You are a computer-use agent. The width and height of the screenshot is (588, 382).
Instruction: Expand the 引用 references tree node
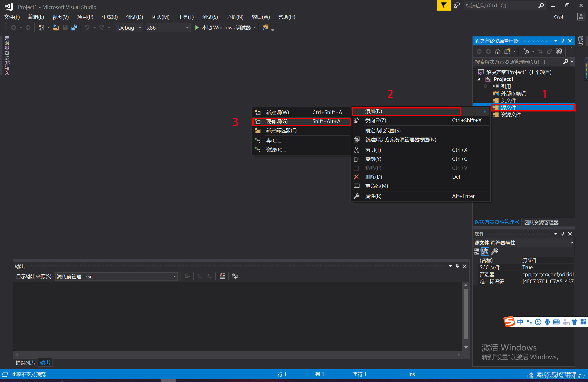(x=486, y=86)
